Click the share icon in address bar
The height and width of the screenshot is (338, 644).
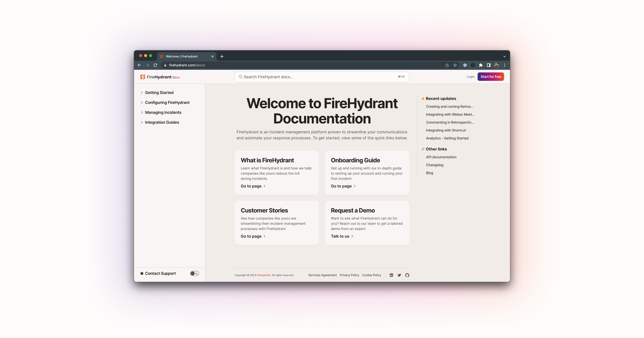(x=447, y=65)
